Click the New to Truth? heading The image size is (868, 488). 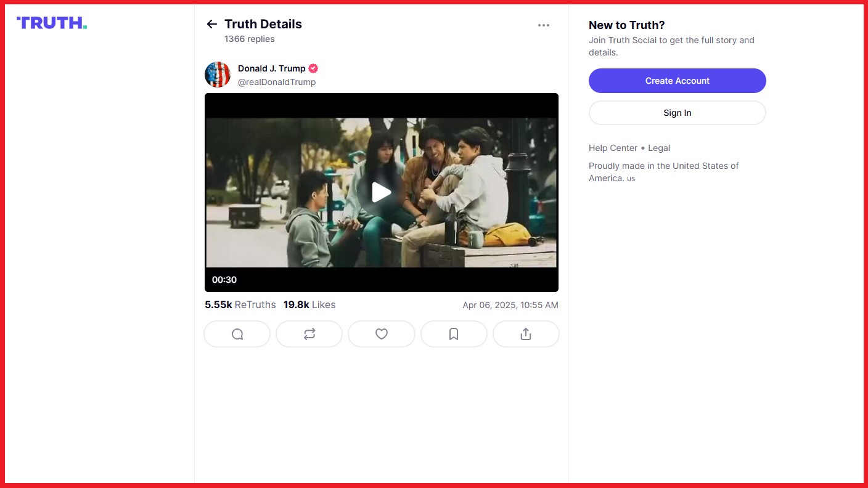[x=627, y=25]
